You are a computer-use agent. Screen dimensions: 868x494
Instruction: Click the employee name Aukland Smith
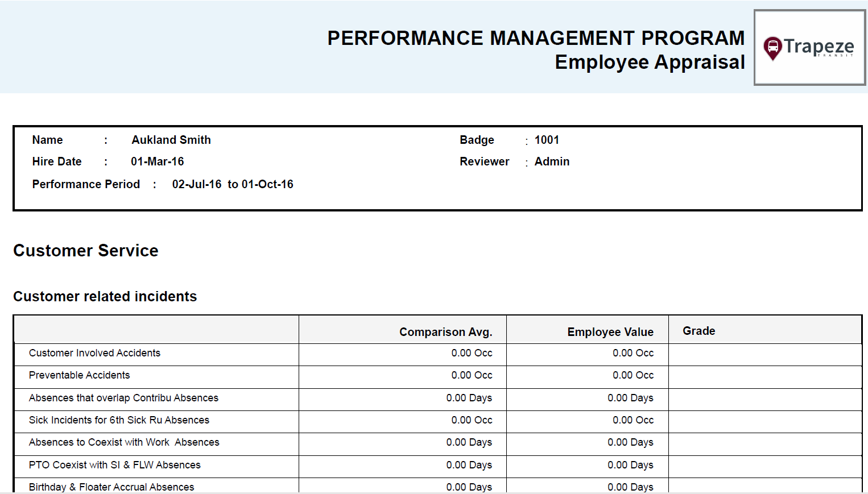171,140
